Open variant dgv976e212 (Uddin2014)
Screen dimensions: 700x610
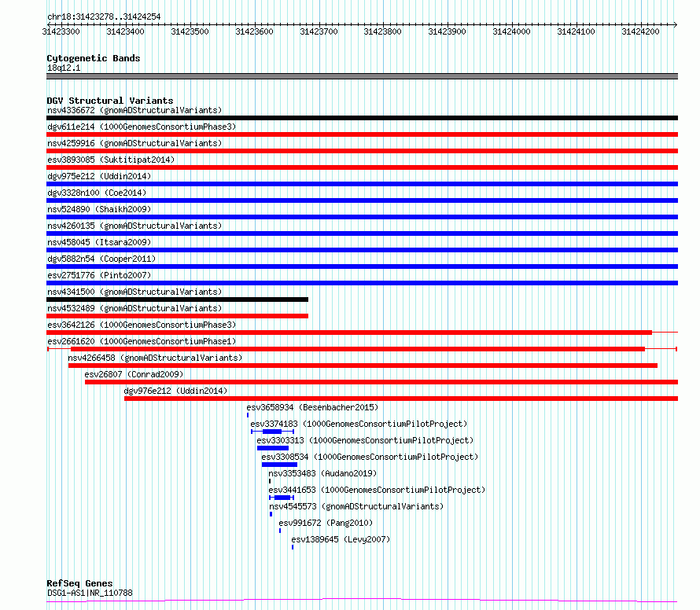coord(175,391)
